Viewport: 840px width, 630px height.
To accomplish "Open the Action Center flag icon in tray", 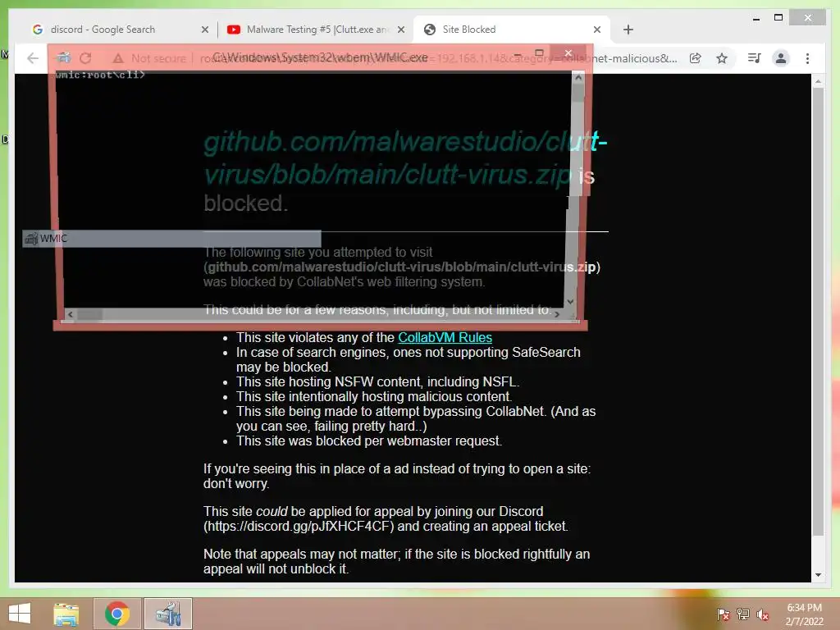I will (x=723, y=614).
